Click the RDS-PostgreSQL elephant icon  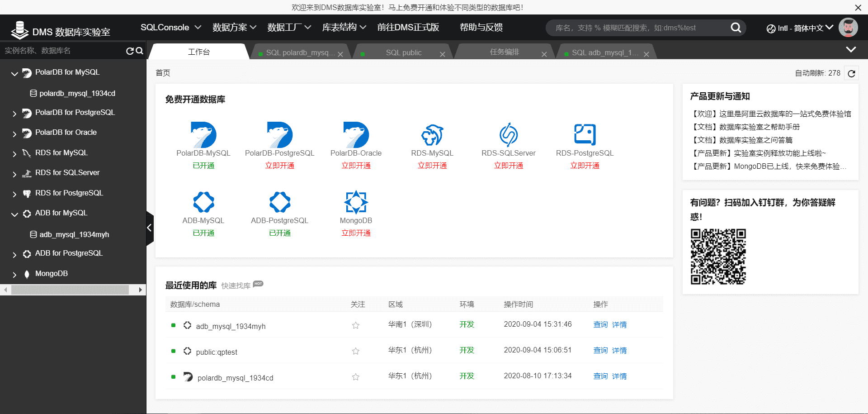585,135
